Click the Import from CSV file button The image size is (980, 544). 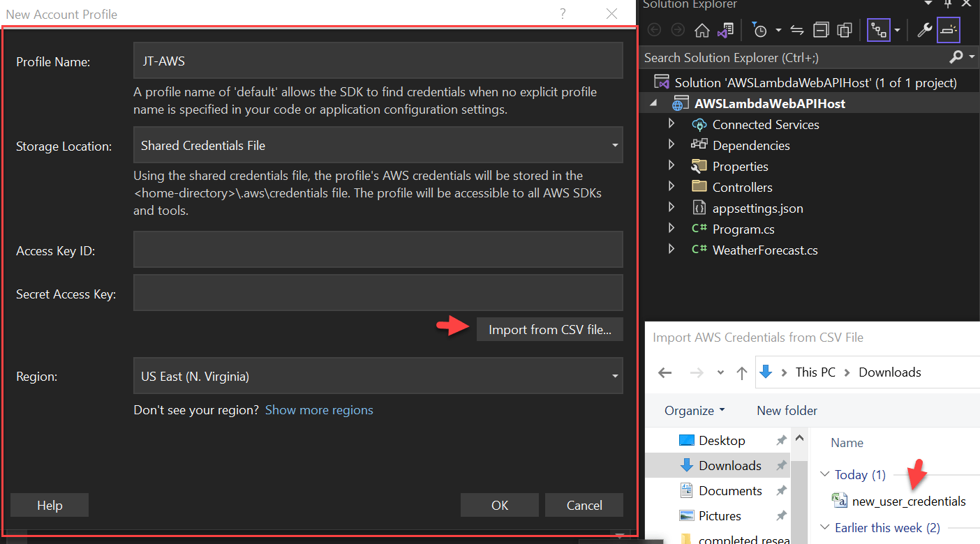(x=549, y=329)
